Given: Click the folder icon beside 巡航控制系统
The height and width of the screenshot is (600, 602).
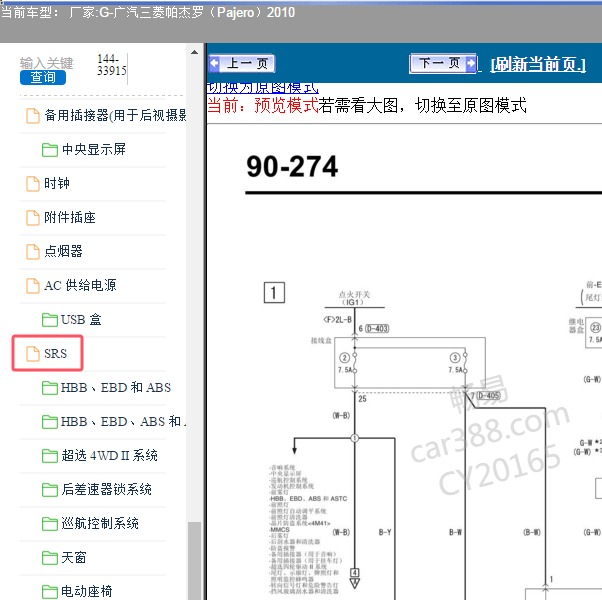Looking at the screenshot, I should pos(50,524).
